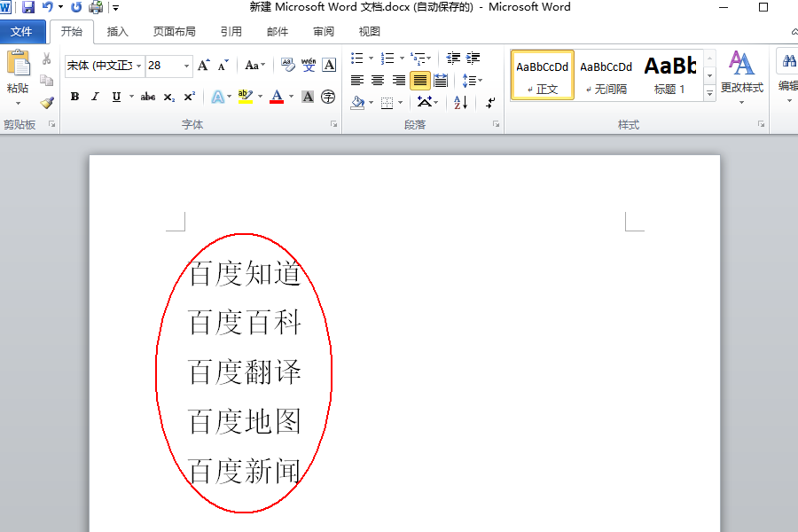This screenshot has height=532, width=798.
Task: Apply the 无间隔 (No Spacing) style
Action: click(x=606, y=74)
